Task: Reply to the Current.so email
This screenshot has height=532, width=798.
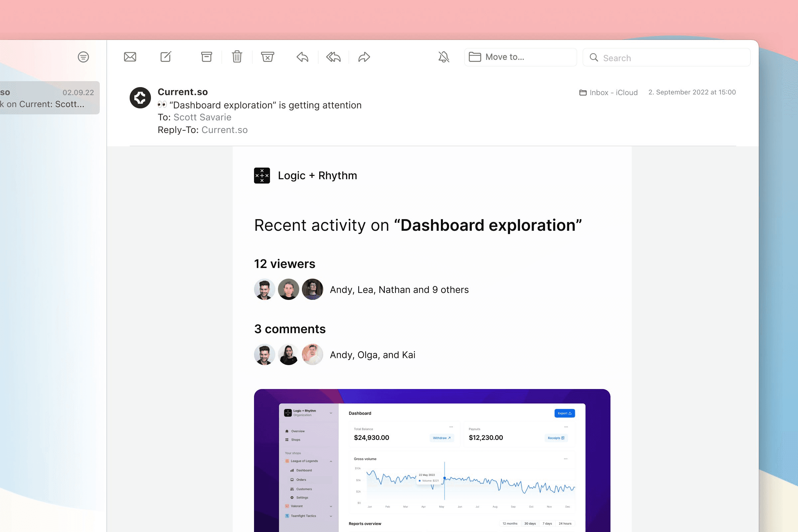Action: [x=302, y=57]
